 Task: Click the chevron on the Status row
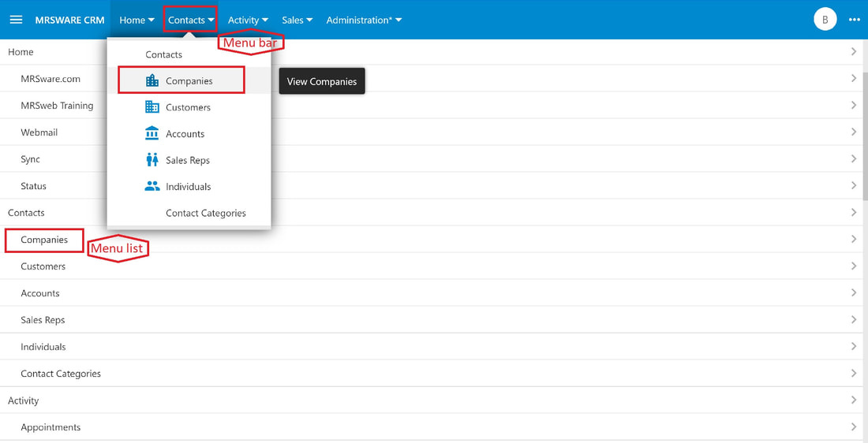coord(853,186)
